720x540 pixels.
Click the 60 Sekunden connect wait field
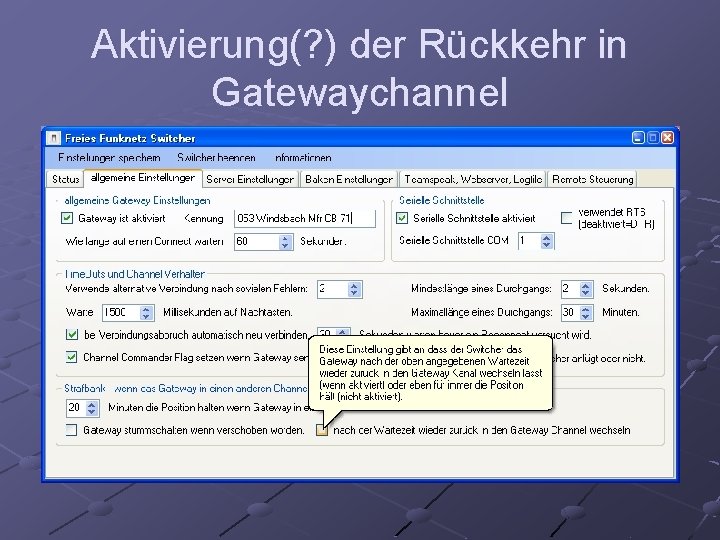coord(257,242)
